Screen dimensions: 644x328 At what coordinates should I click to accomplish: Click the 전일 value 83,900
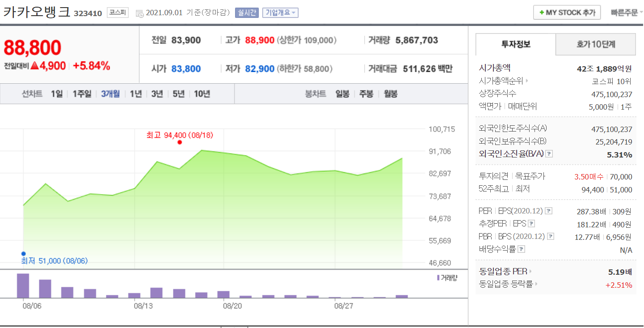(186, 40)
